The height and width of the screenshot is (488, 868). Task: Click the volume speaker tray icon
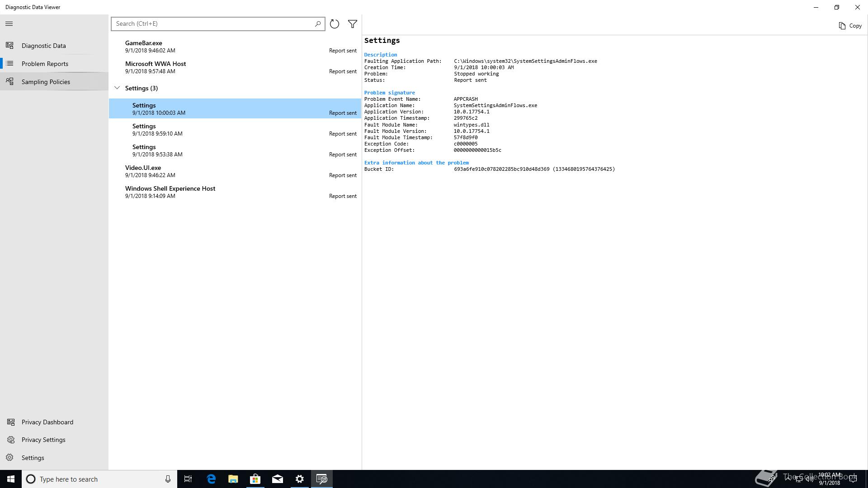pyautogui.click(x=809, y=479)
